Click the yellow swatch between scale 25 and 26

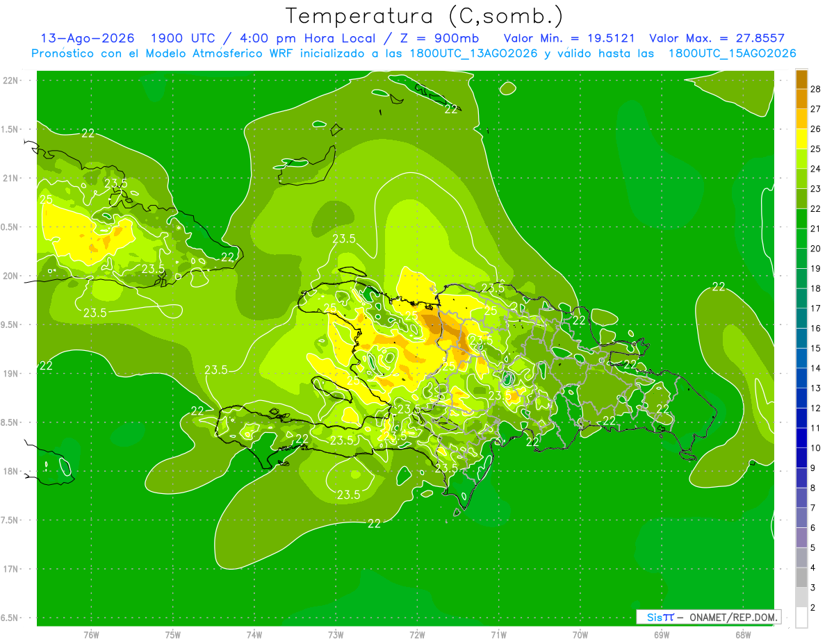click(801, 139)
